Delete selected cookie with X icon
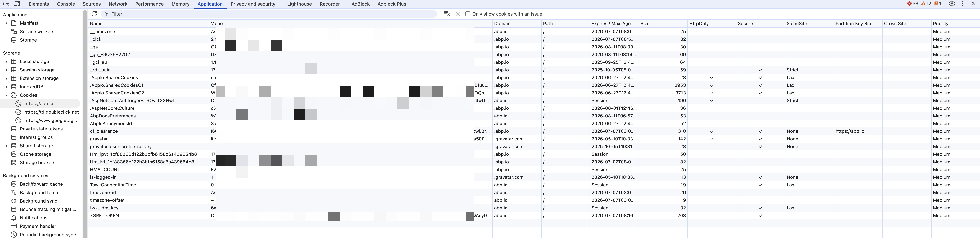The image size is (980, 238). pyautogui.click(x=458, y=14)
